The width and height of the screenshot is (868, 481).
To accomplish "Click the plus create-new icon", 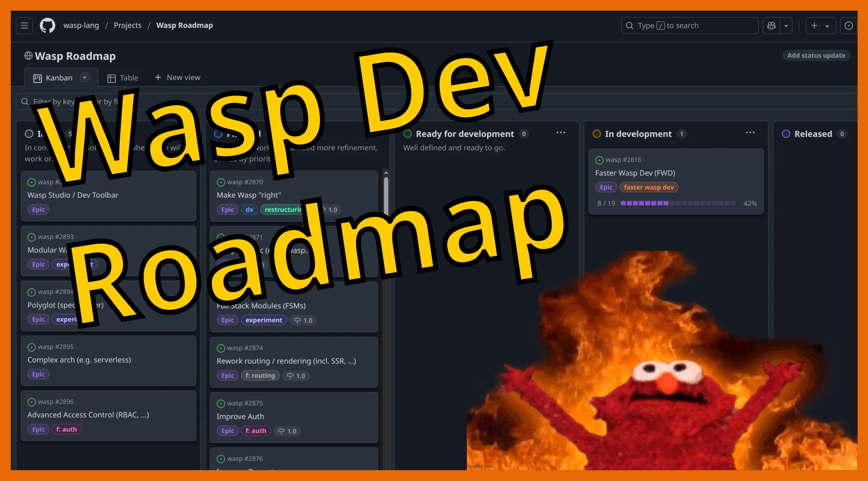I will coord(814,26).
